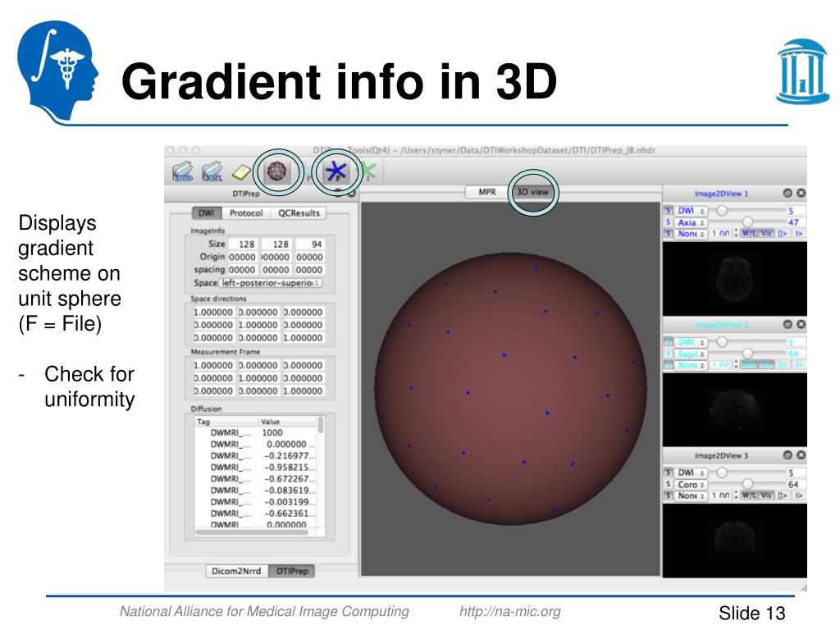Viewport: 840px width, 630px height.
Task: Open the Sagit orientation dropdown in Image2DView 2
Action: pyautogui.click(x=691, y=354)
